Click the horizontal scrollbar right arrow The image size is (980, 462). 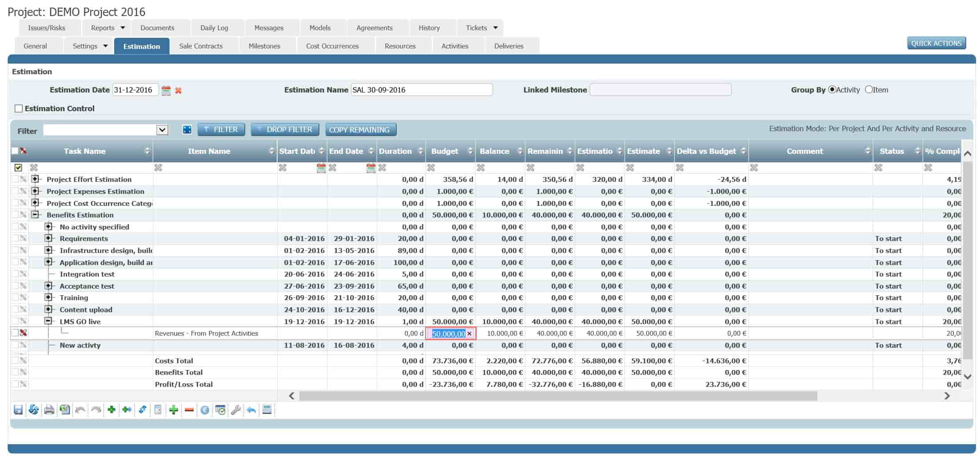click(947, 396)
